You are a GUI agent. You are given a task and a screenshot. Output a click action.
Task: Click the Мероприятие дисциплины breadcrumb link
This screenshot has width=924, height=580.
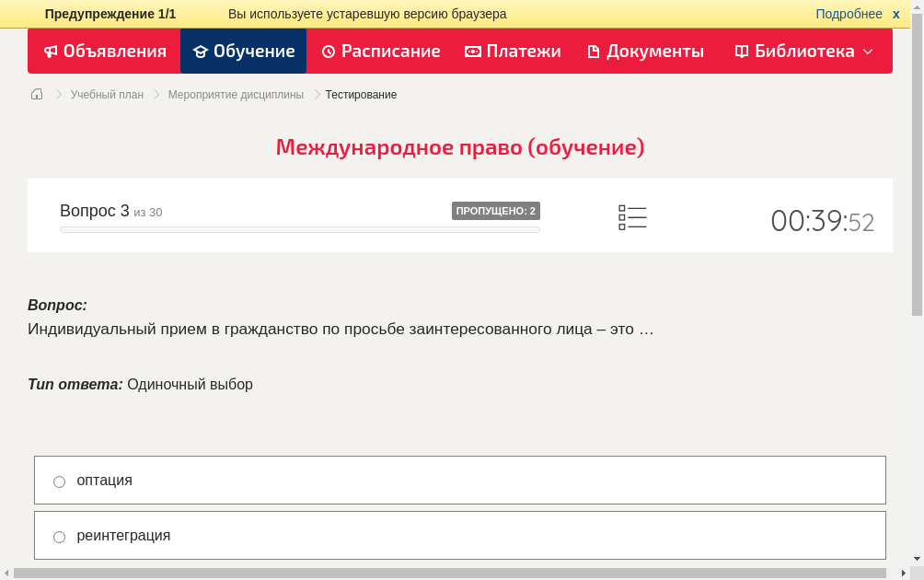(234, 94)
